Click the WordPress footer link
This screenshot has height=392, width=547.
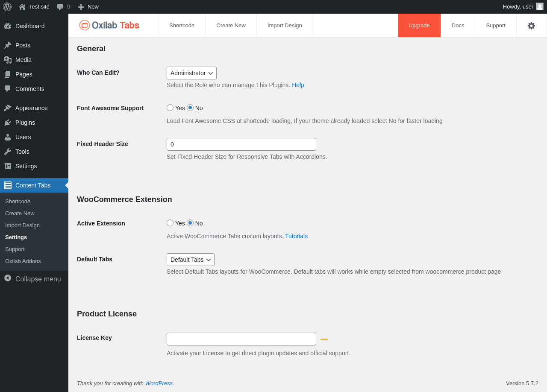pos(159,383)
